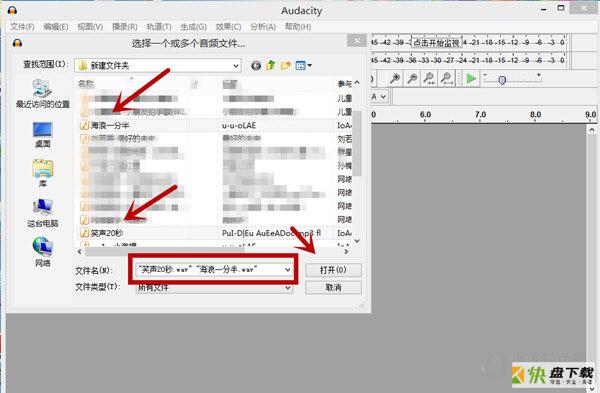600x393 pixels.
Task: Select the file 海浪一分半
Action: (x=110, y=126)
